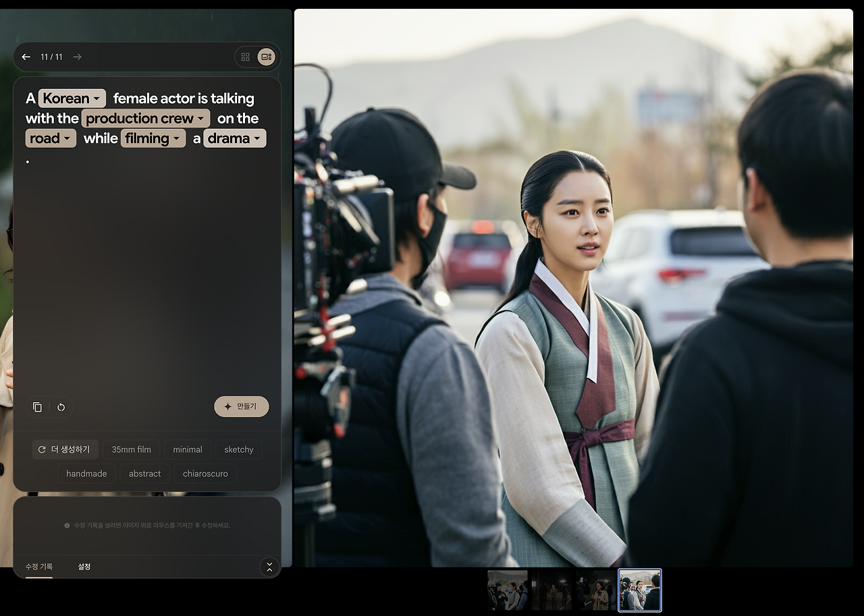Select the last image thumbnail
This screenshot has width=864, height=616.
639,590
